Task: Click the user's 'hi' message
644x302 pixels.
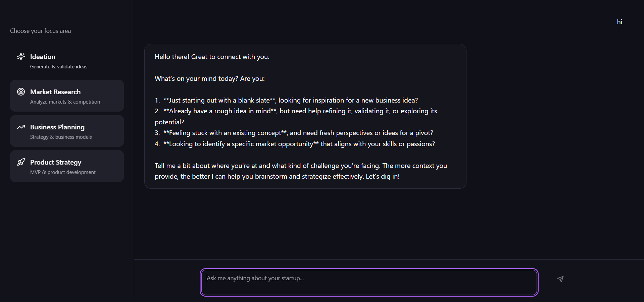Action: (x=620, y=22)
